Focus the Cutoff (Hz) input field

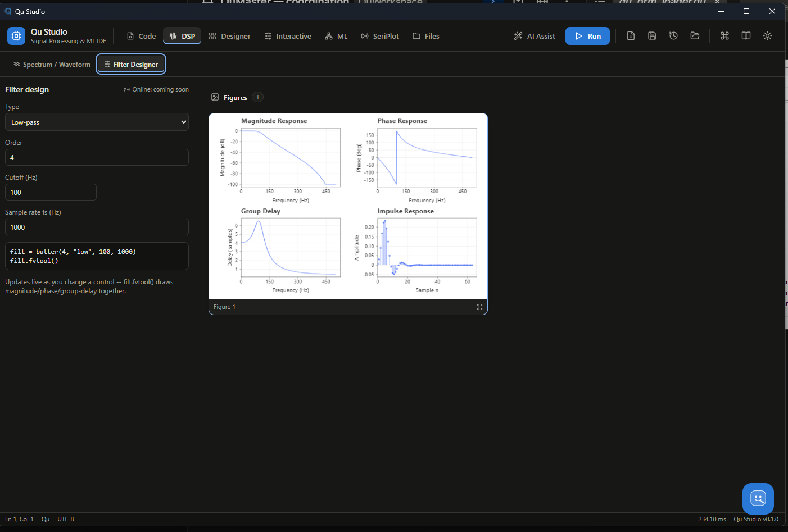[51, 192]
